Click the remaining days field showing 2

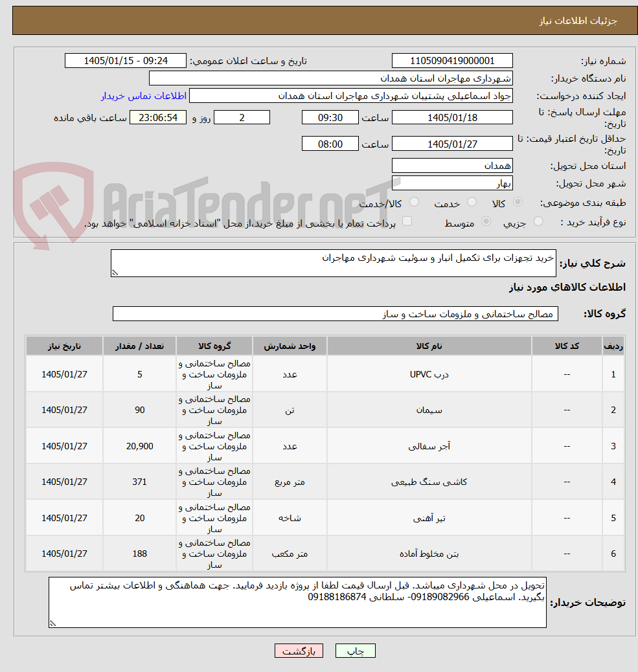tap(242, 117)
